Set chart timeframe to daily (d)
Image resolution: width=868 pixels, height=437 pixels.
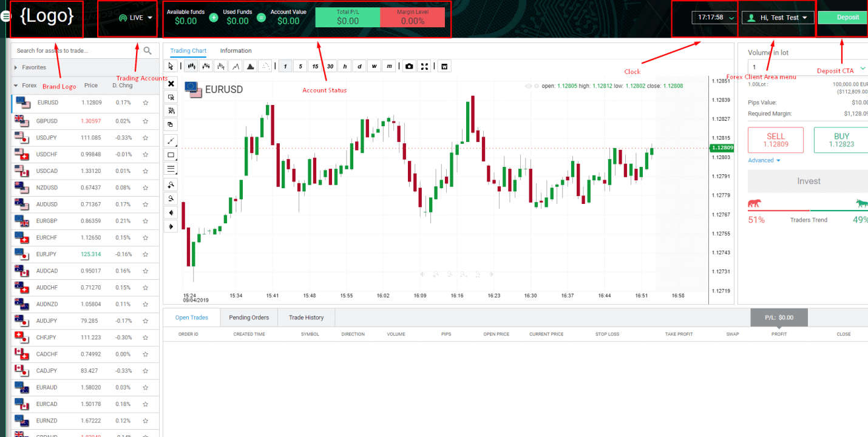click(x=360, y=66)
